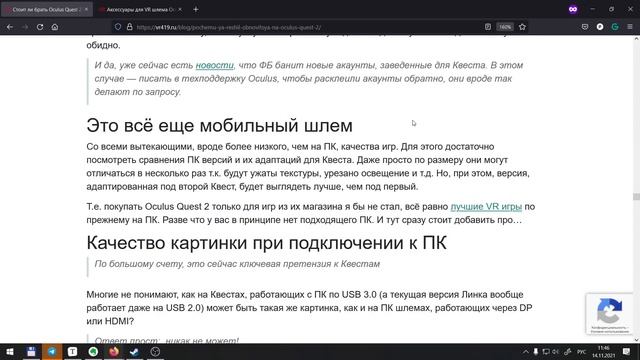640x360 pixels.
Task: Open the green round app in taskbar
Action: coord(93,351)
